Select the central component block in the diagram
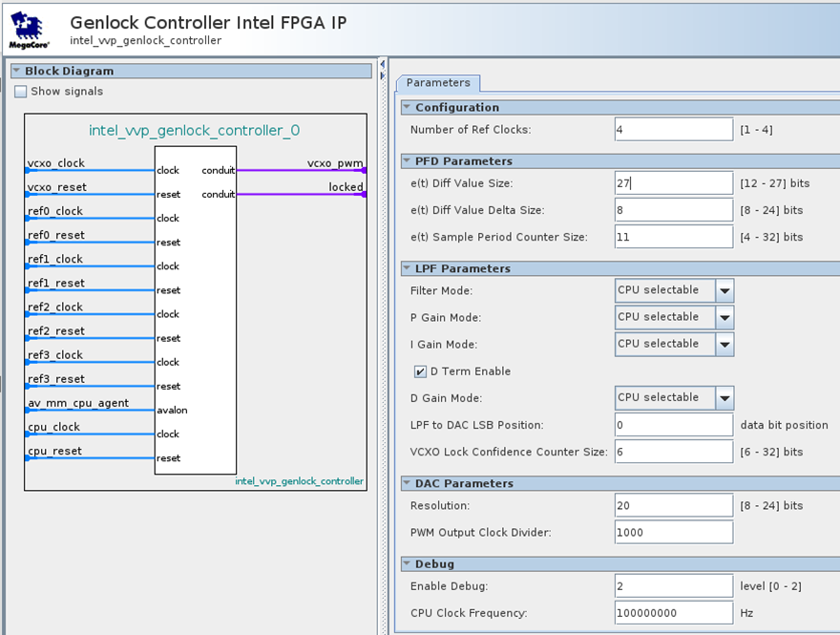 tap(195, 310)
